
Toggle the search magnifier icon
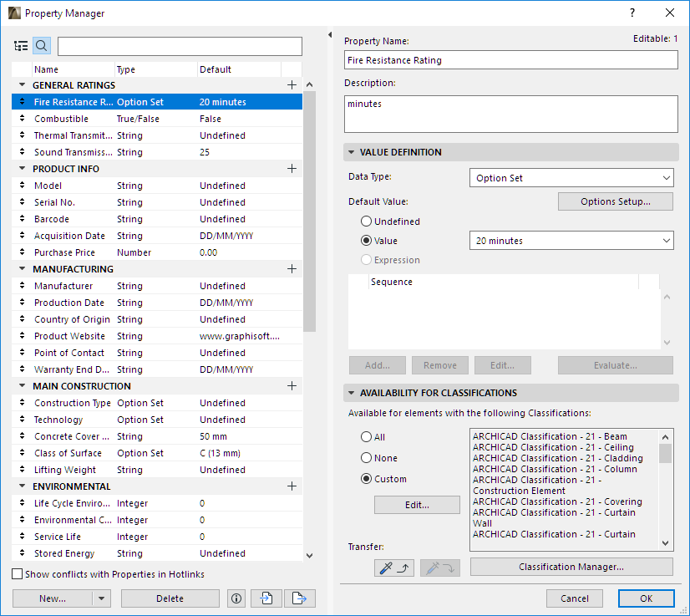(42, 46)
